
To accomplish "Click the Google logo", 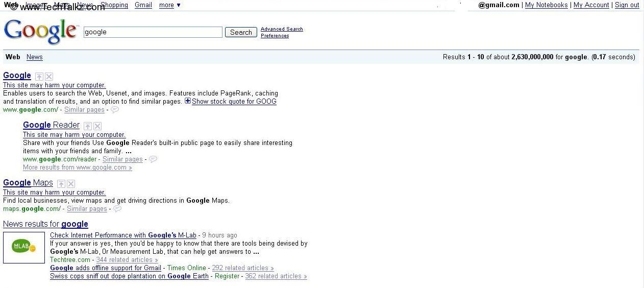I will (x=41, y=32).
